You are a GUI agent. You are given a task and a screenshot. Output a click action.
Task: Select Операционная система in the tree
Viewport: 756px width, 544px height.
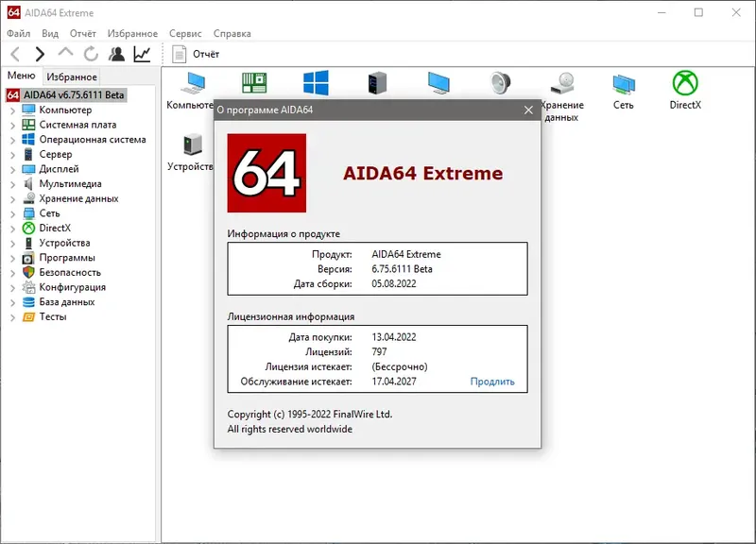92,140
